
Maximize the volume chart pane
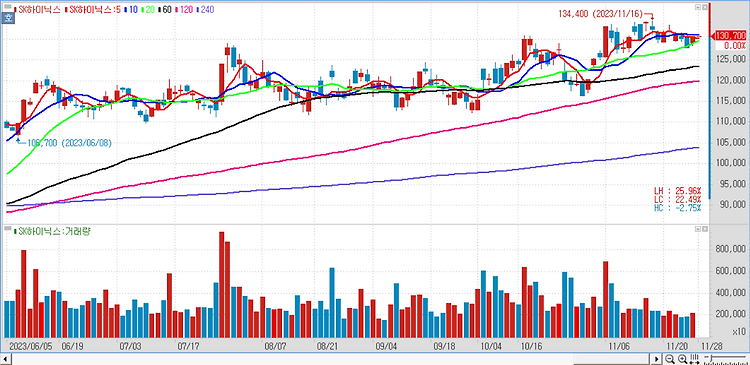[x=705, y=229]
